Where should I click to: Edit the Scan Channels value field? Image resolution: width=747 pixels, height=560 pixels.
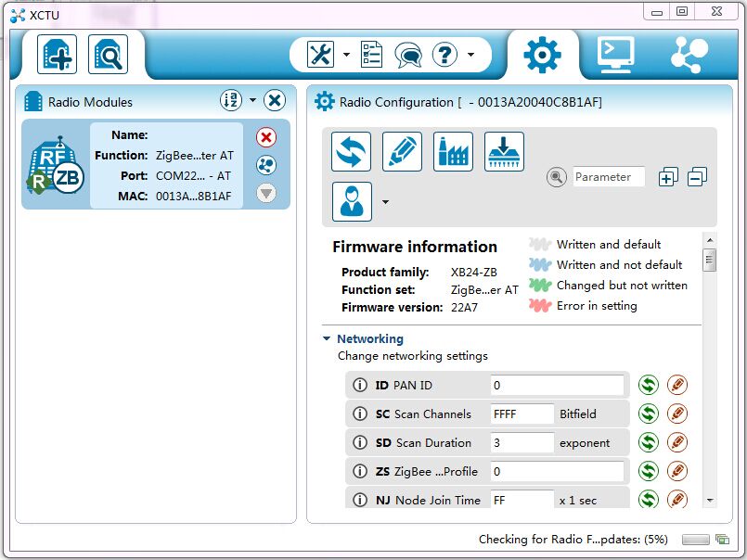[x=522, y=414]
